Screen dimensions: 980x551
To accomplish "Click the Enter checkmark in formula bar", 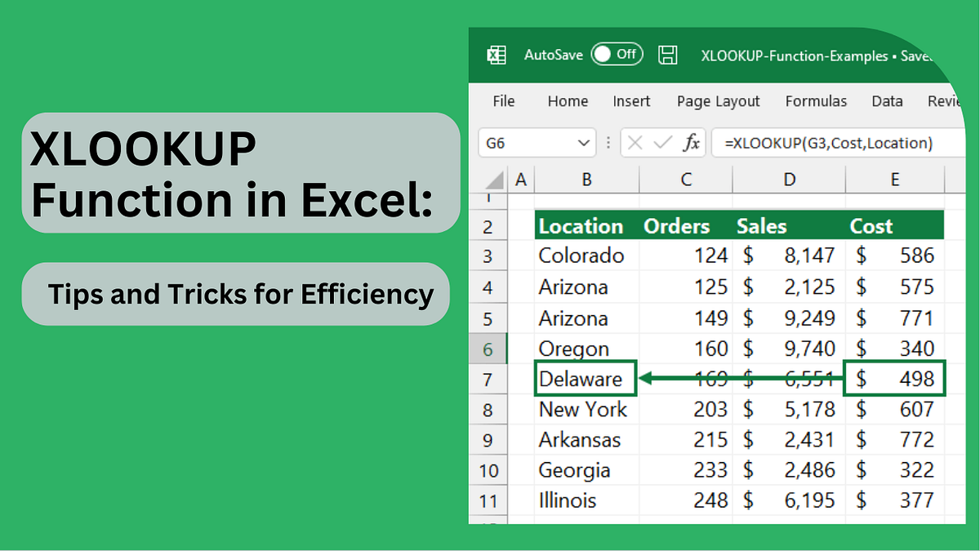I will pyautogui.click(x=663, y=143).
